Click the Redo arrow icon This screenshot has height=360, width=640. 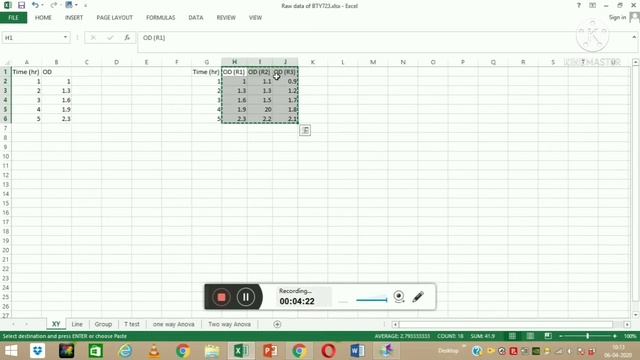pyautogui.click(x=53, y=5)
